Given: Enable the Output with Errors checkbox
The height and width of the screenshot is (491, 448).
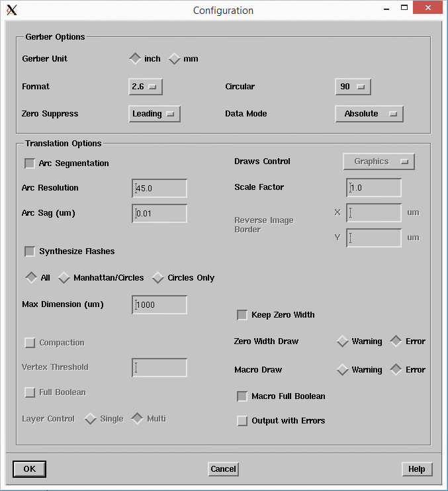Looking at the screenshot, I should point(242,421).
